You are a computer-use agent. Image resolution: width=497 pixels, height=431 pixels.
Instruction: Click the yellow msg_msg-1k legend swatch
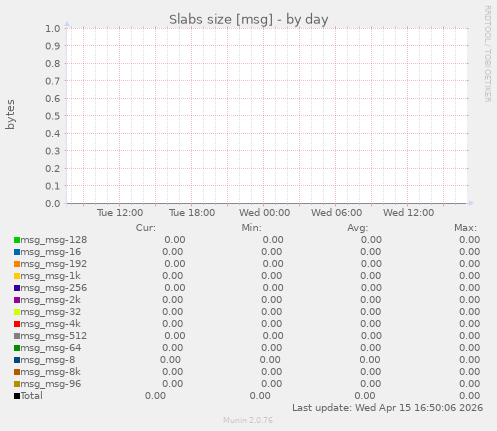17,276
